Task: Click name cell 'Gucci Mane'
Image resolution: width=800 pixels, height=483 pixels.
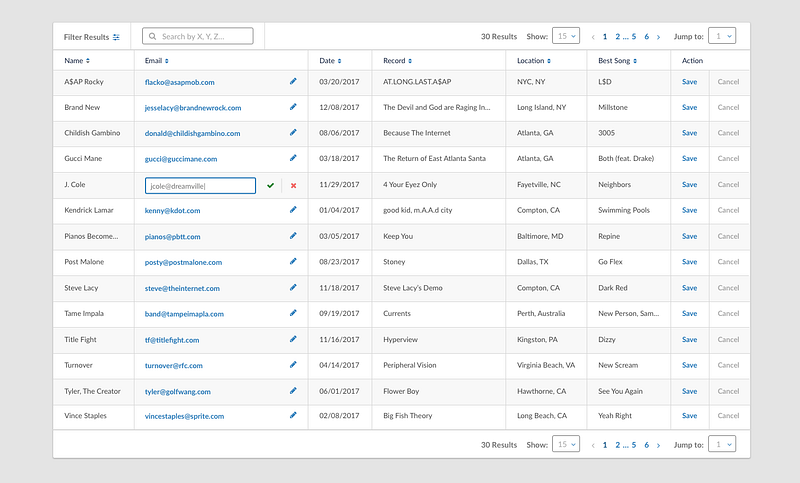Action: coord(83,158)
